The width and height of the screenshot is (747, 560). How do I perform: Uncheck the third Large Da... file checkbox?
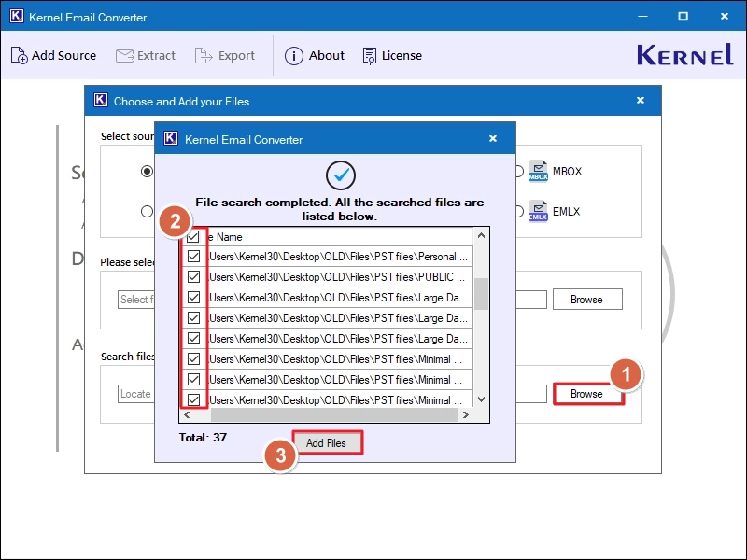pos(193,338)
